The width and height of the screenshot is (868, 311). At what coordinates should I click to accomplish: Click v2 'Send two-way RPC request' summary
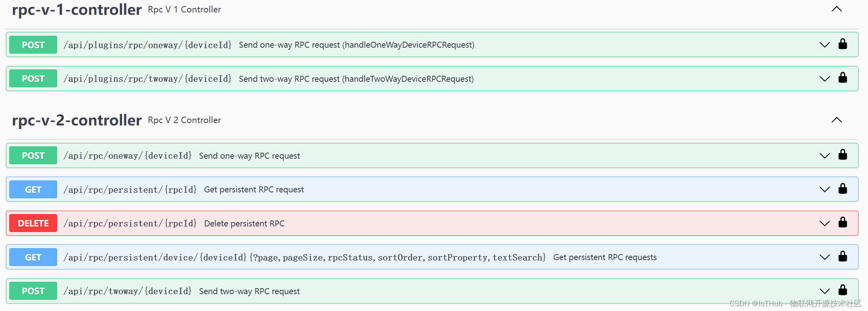pyautogui.click(x=249, y=291)
